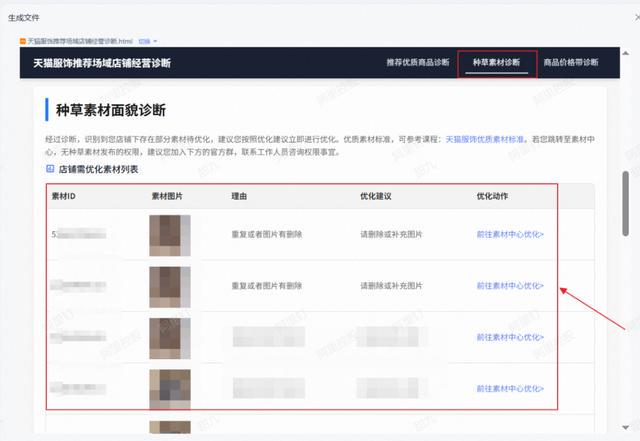Viewport: 640px width, 441px height.
Task: Click the 天猫服饰推荐场域店铺经营诊断 page title
Action: (101, 63)
